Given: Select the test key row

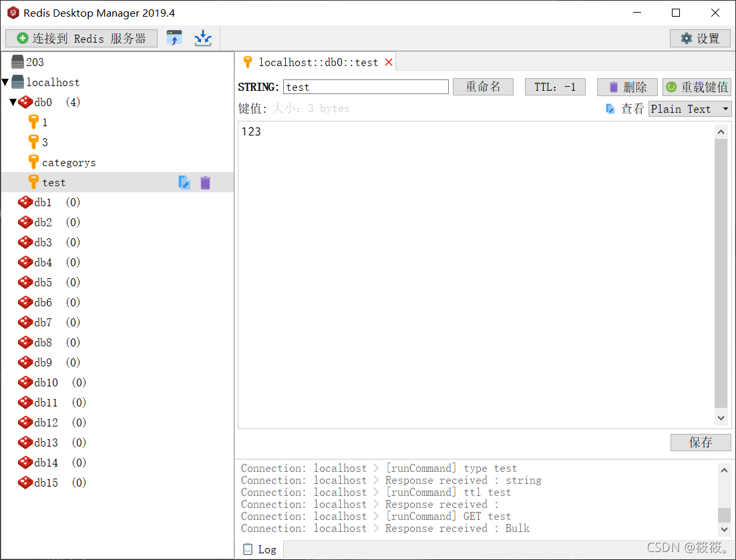Looking at the screenshot, I should point(118,182).
